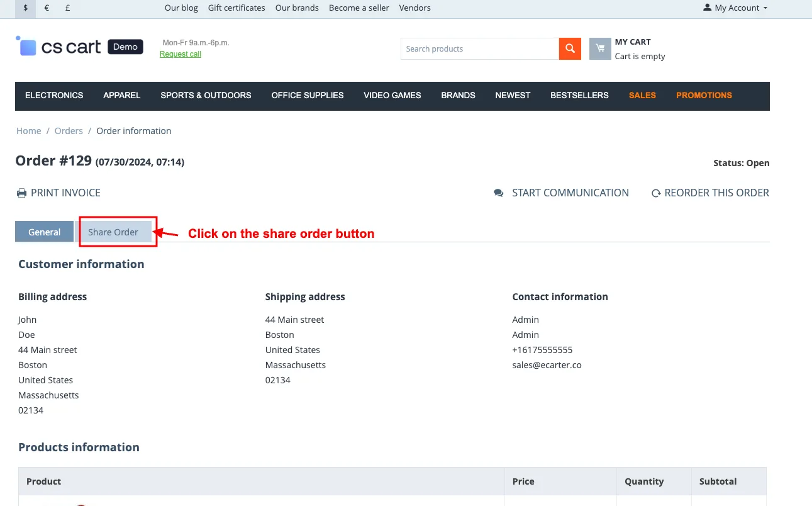Click the circular arrow reorder icon

656,193
